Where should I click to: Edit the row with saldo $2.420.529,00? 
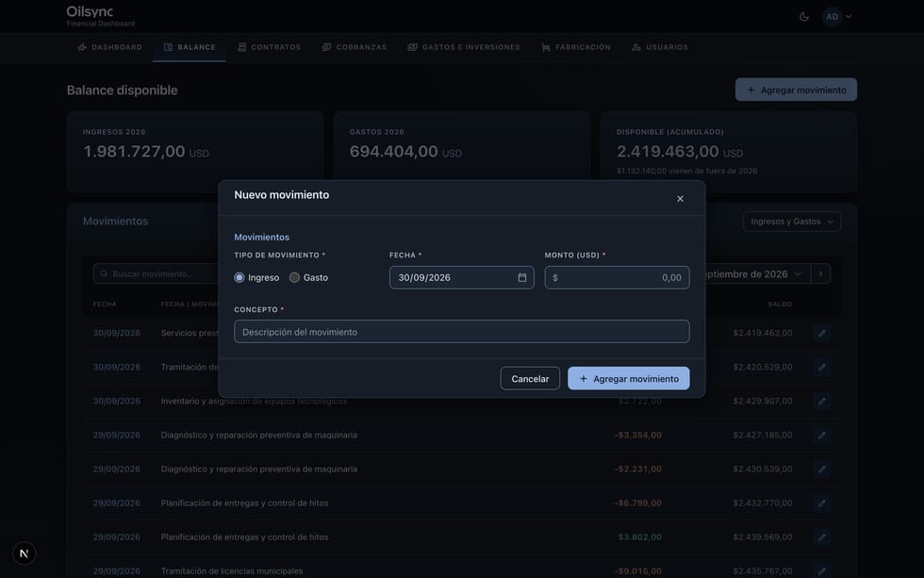coord(821,367)
